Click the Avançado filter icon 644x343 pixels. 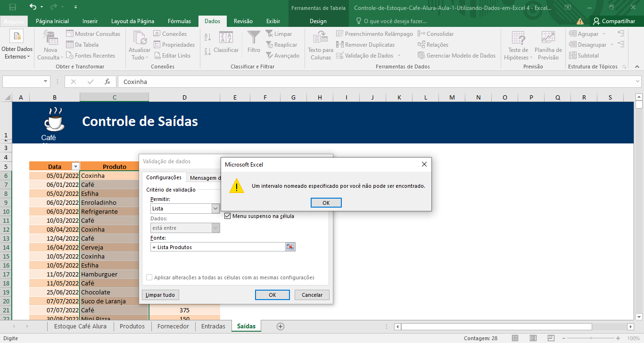[x=269, y=56]
